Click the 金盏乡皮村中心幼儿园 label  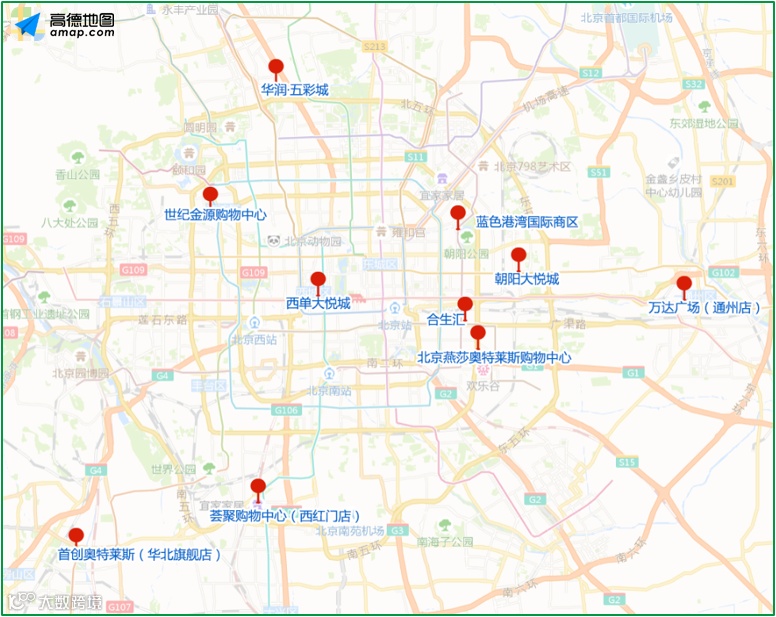(x=674, y=186)
